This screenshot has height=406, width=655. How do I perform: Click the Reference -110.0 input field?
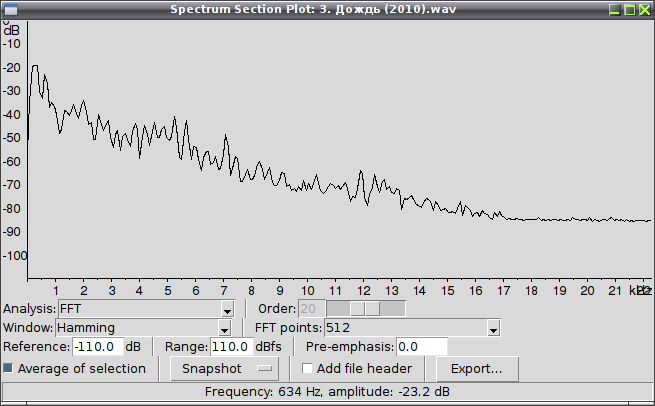(98, 347)
